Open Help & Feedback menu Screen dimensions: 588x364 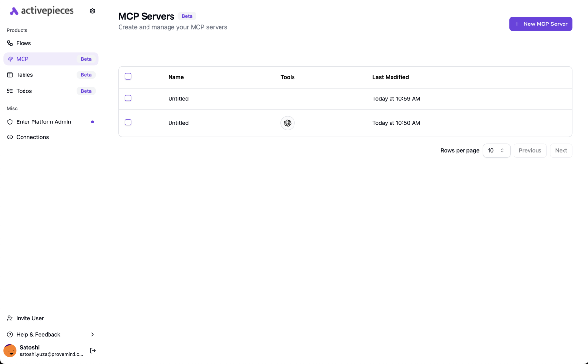(x=51, y=335)
